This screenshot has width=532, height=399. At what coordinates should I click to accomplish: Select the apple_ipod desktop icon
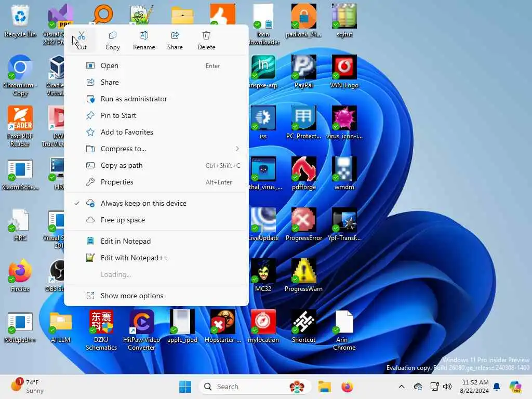click(182, 326)
